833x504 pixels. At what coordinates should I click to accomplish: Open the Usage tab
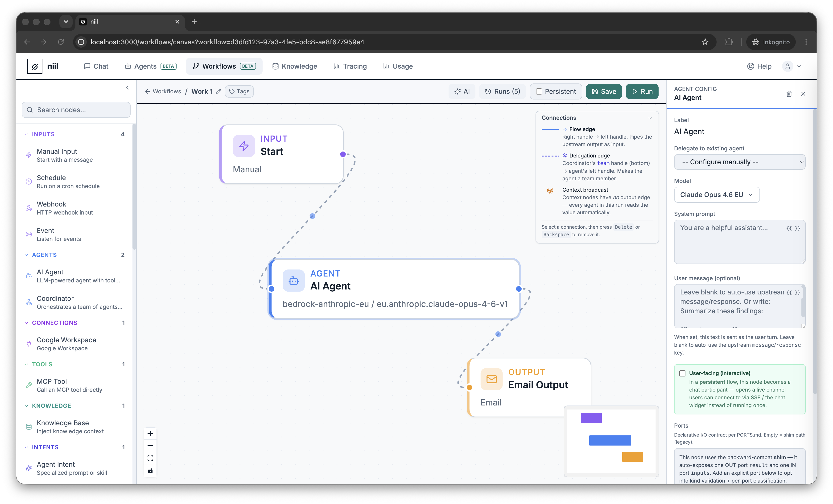398,66
